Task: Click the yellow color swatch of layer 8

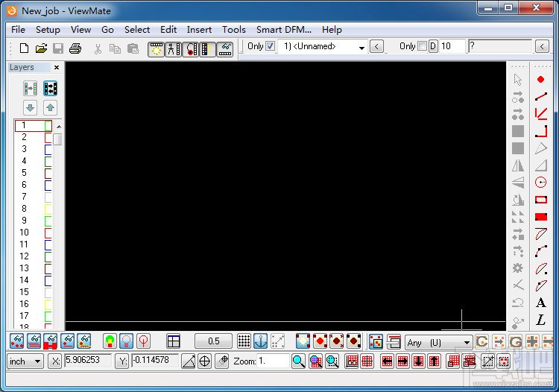Action: coord(48,209)
